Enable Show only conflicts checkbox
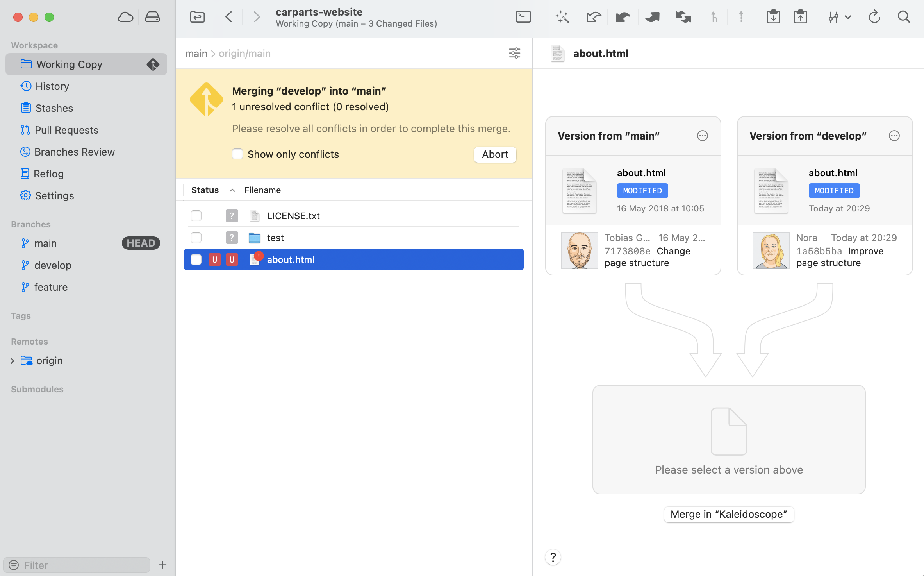This screenshot has width=924, height=576. 237,154
